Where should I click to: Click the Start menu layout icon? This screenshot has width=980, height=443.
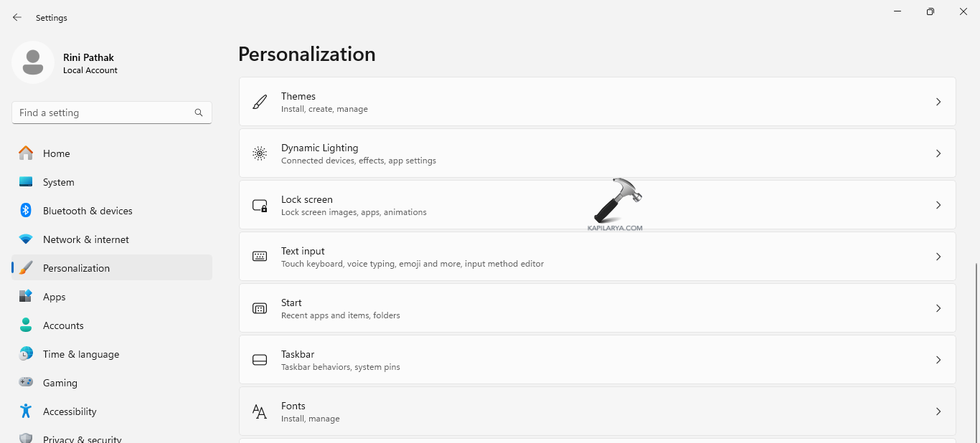tap(260, 308)
